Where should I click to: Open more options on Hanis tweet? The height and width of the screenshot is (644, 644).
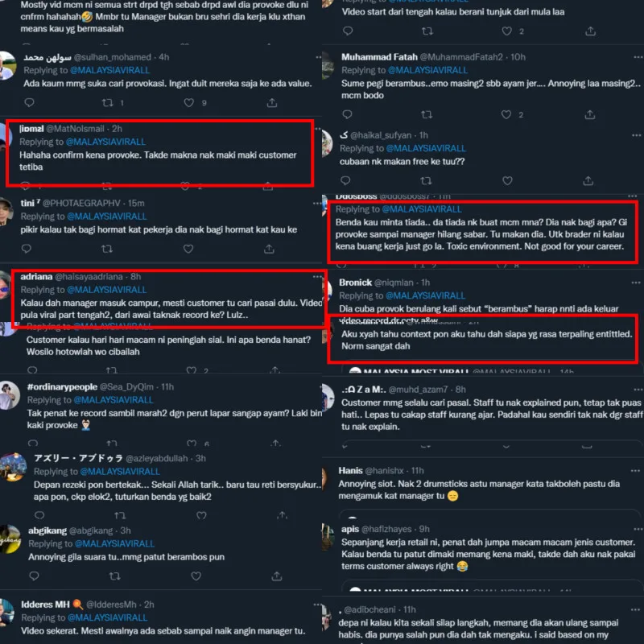[x=635, y=471]
